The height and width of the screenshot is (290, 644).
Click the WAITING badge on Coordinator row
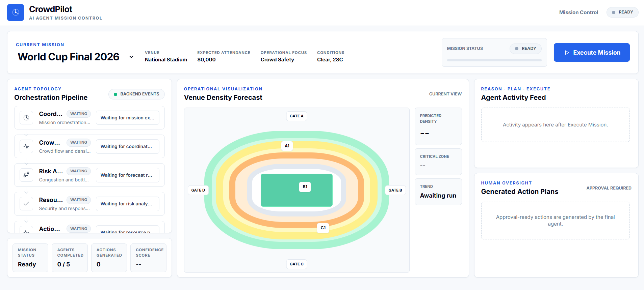[x=79, y=114]
